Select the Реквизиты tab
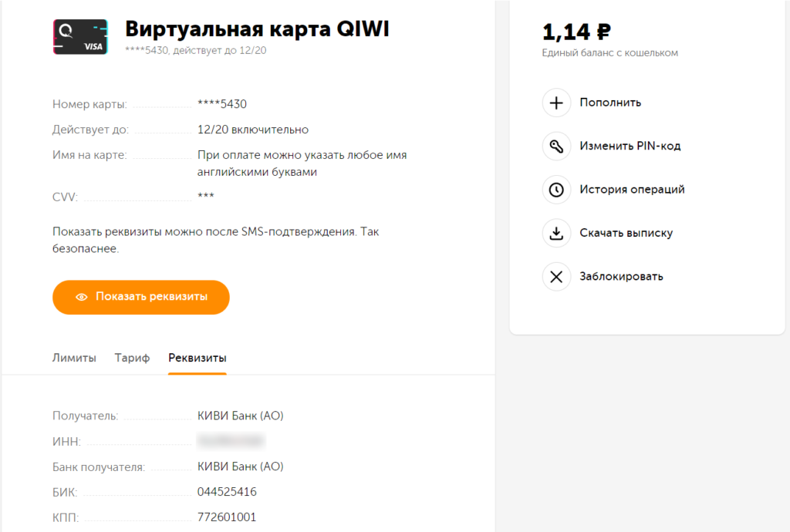790x532 pixels. (x=197, y=358)
